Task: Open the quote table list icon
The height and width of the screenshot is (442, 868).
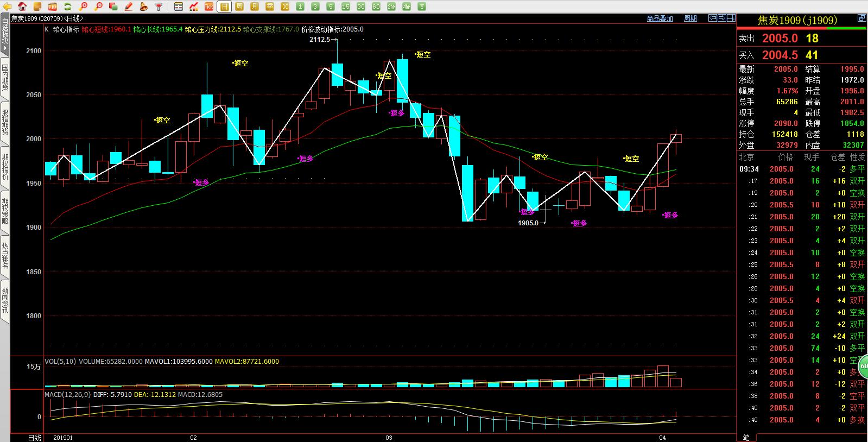Action: [179, 7]
